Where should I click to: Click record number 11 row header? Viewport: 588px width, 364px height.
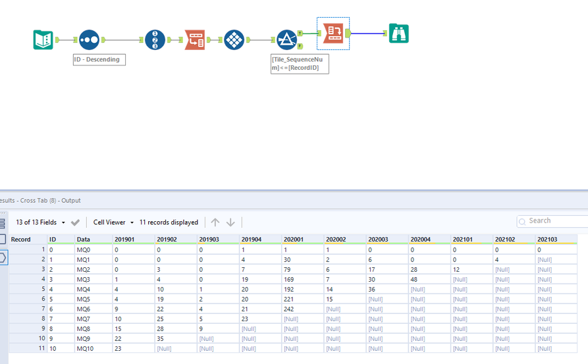click(x=28, y=348)
